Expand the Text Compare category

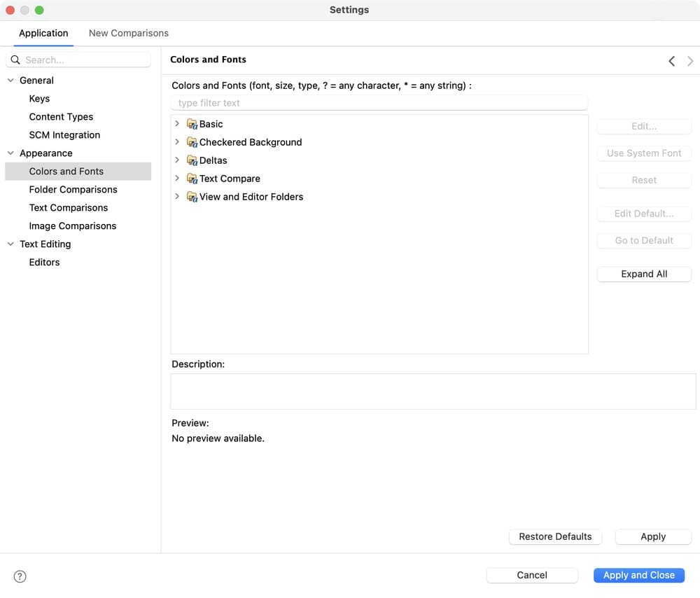tap(177, 179)
